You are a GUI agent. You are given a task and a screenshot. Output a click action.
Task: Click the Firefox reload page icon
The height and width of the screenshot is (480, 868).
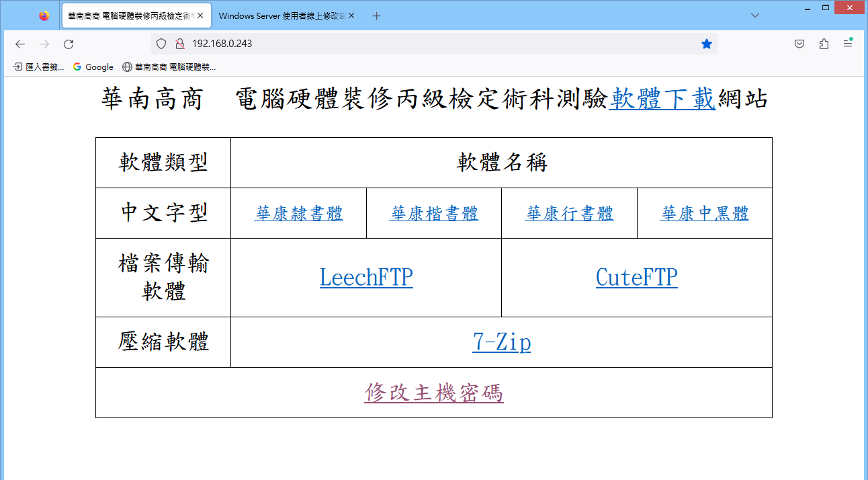point(69,44)
